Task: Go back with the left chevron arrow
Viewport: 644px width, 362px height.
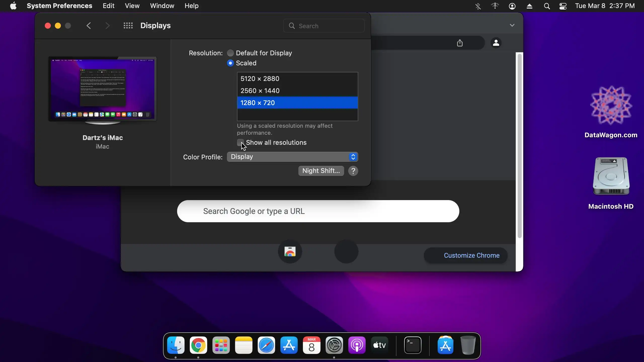Action: (x=89, y=26)
